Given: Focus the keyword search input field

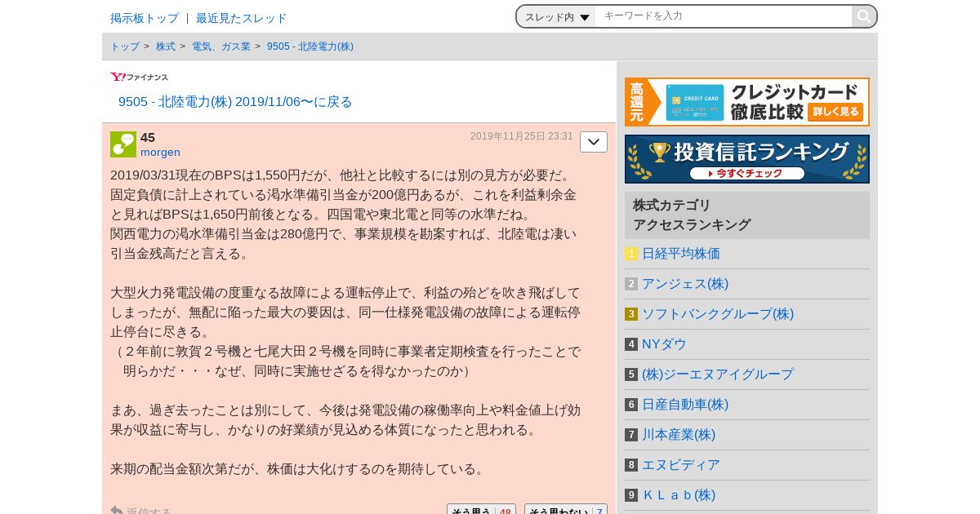Looking at the screenshot, I should point(724,16).
